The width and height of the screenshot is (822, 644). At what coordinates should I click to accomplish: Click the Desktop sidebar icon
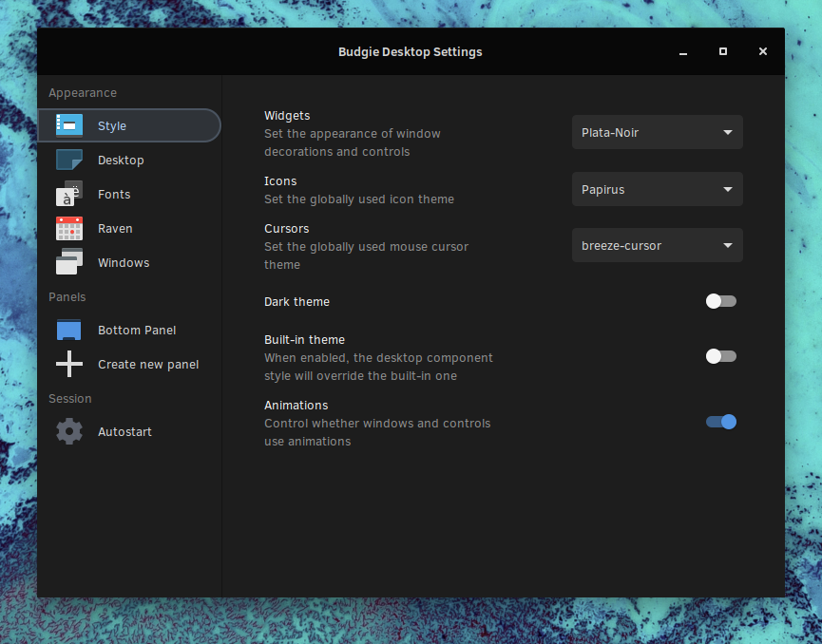(69, 160)
